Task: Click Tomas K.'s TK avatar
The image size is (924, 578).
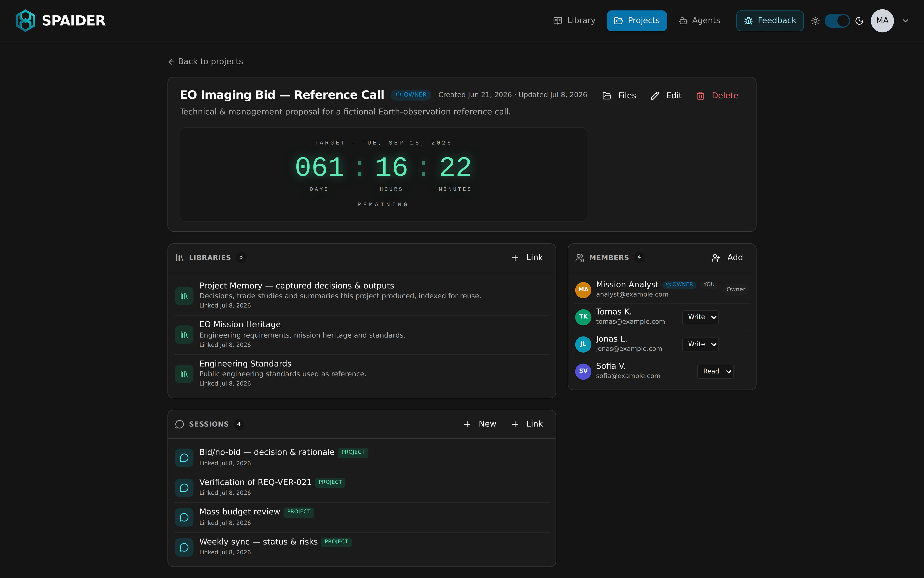Action: 583,317
